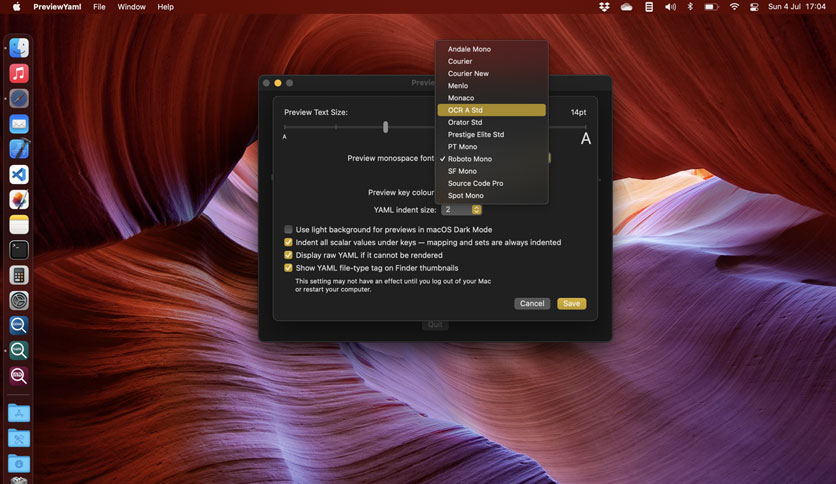Open the Wi-Fi menu in the menu bar
Viewport: 836px width, 484px height.
[x=734, y=7]
